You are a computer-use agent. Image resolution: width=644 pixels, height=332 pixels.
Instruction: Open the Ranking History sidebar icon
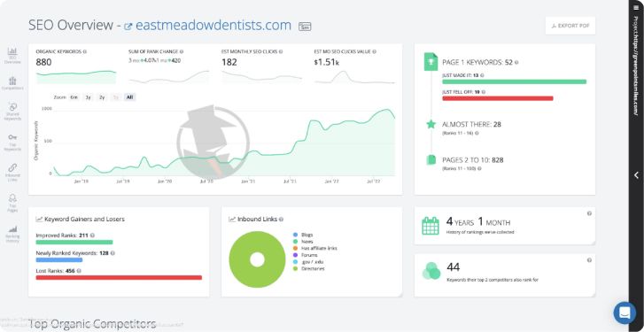tap(12, 229)
